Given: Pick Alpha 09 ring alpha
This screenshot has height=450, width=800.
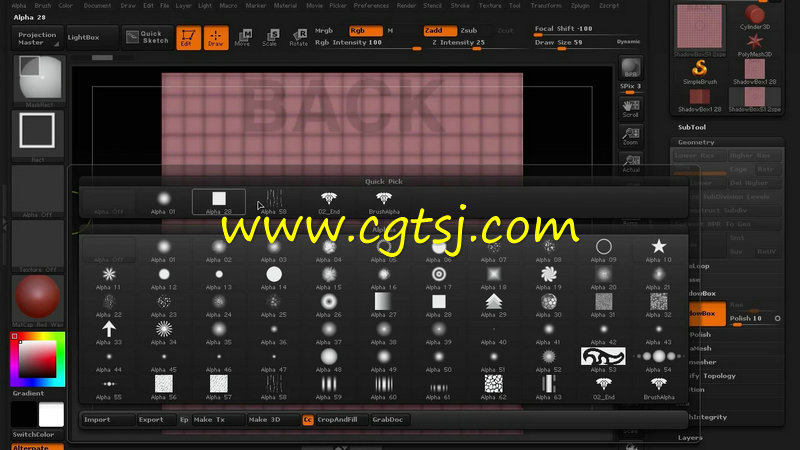Looking at the screenshot, I should 604,251.
